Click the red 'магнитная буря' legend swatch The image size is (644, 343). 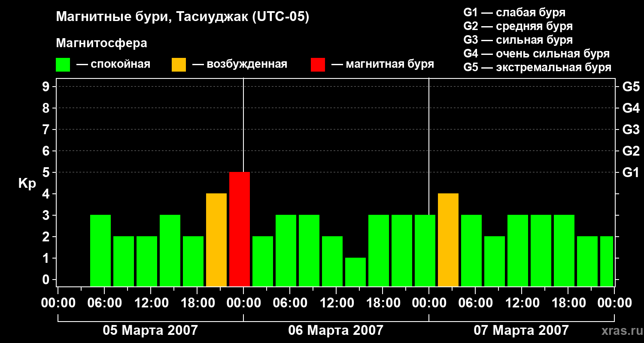click(x=318, y=65)
